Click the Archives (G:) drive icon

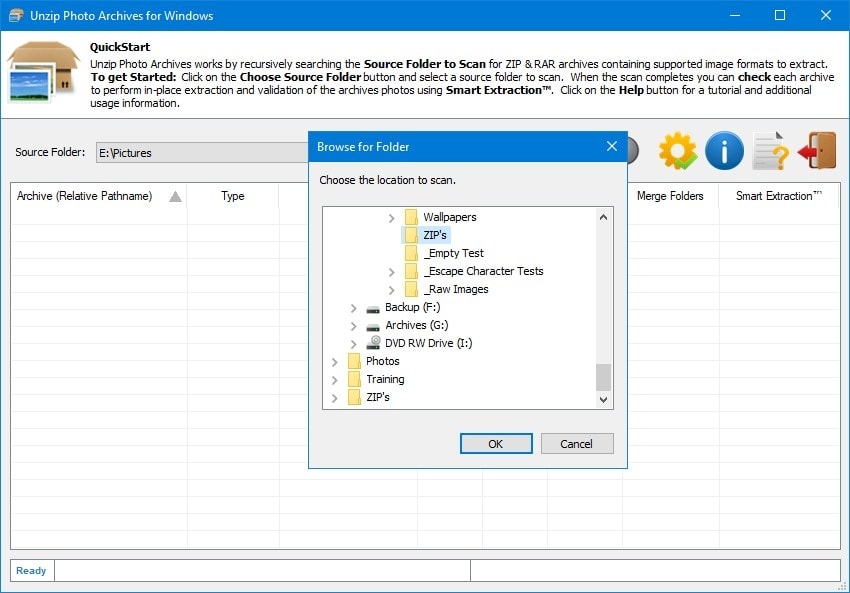(x=372, y=326)
